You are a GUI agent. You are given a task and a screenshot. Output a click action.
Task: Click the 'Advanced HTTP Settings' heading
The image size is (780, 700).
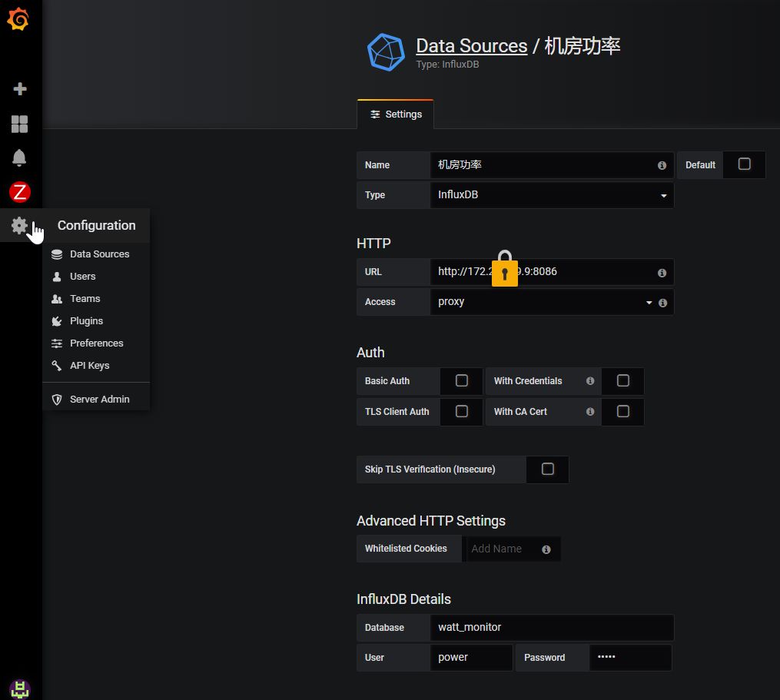431,521
